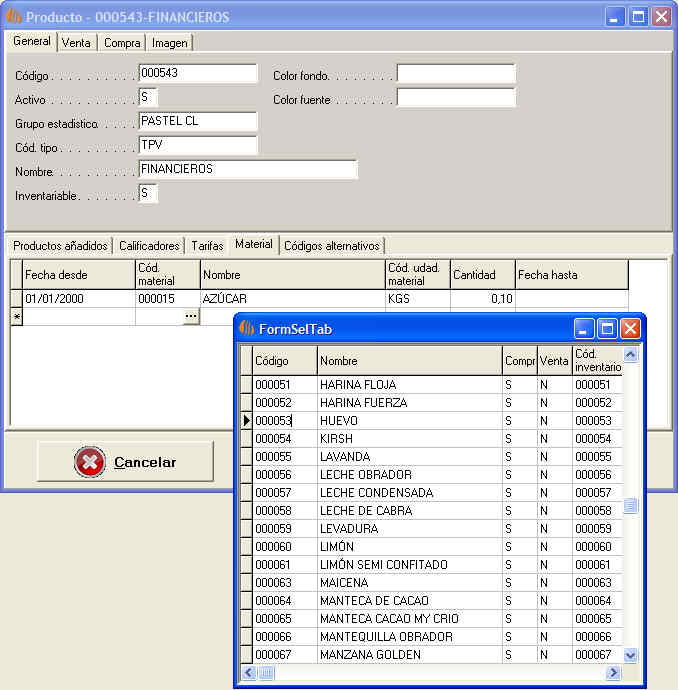Show the Imagen tab
The image size is (678, 690).
(169, 43)
